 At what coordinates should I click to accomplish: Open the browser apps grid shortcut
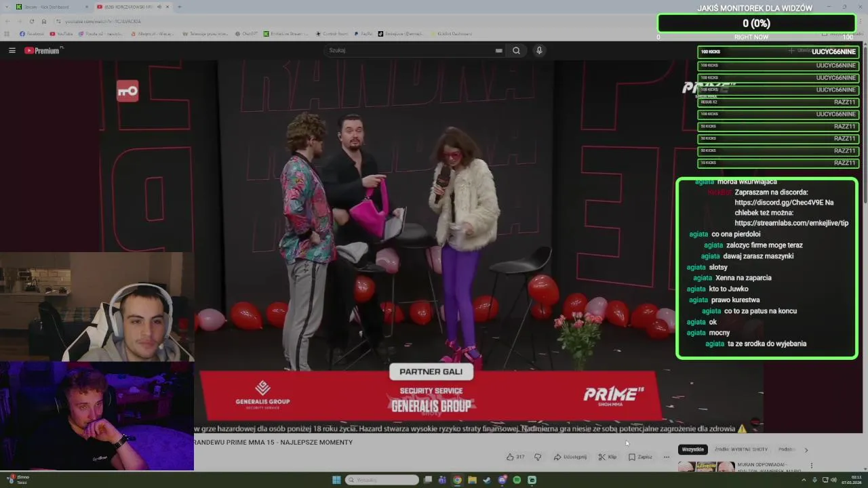tap(7, 33)
